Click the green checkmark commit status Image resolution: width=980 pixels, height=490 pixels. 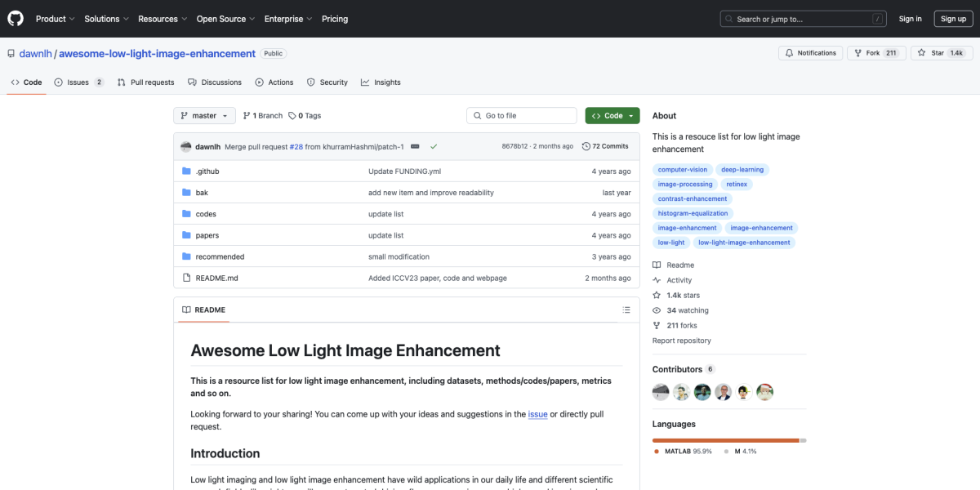pyautogui.click(x=434, y=146)
